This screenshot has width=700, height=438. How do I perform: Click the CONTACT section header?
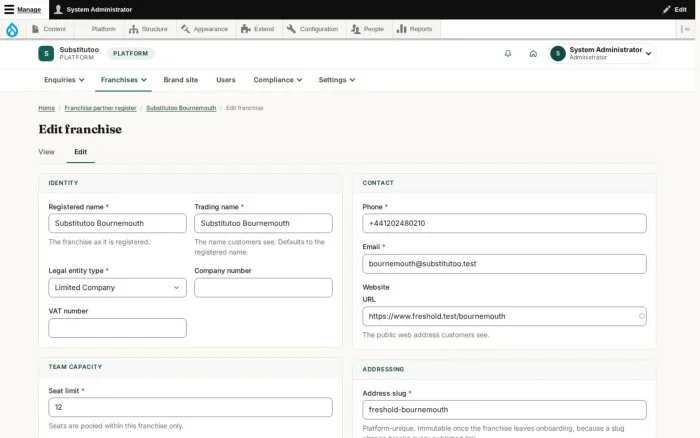378,183
